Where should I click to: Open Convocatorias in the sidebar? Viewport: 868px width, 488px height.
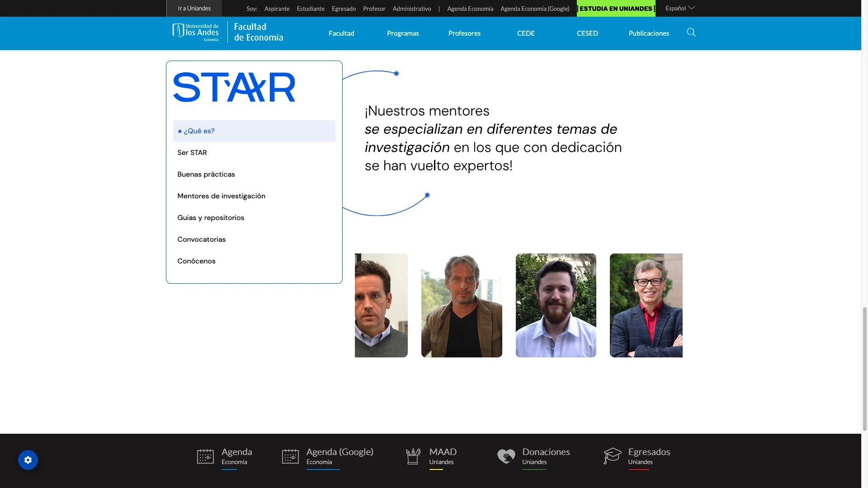click(x=201, y=239)
